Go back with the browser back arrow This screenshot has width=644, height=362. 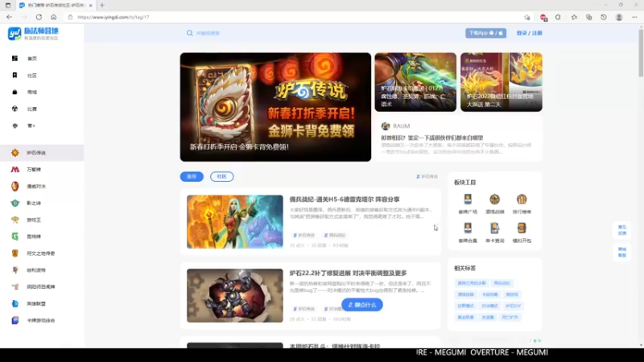(x=9, y=17)
